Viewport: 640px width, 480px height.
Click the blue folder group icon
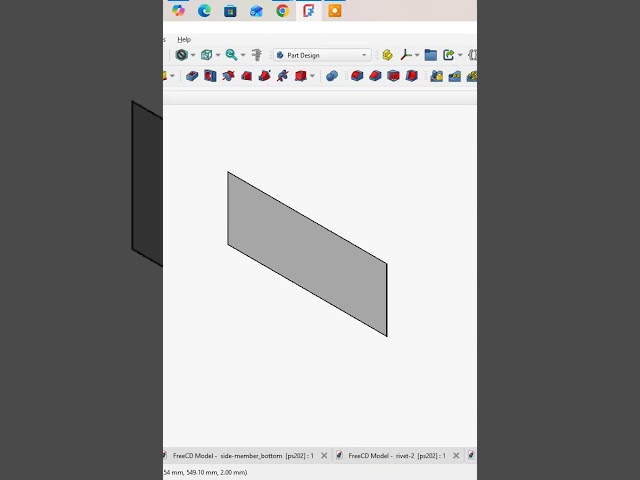pos(431,55)
